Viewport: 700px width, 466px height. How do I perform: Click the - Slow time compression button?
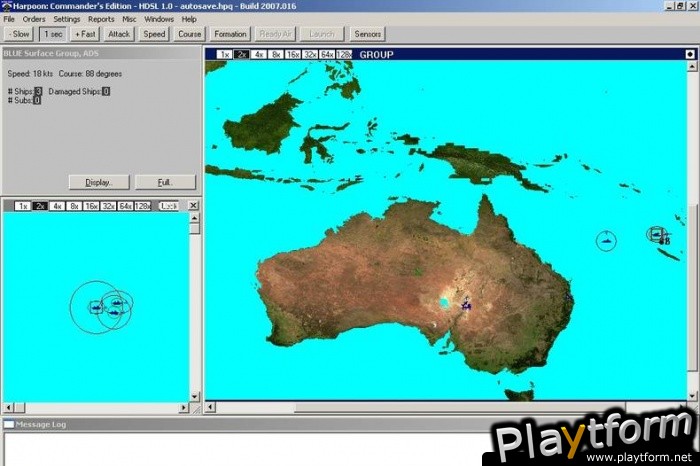pos(19,34)
